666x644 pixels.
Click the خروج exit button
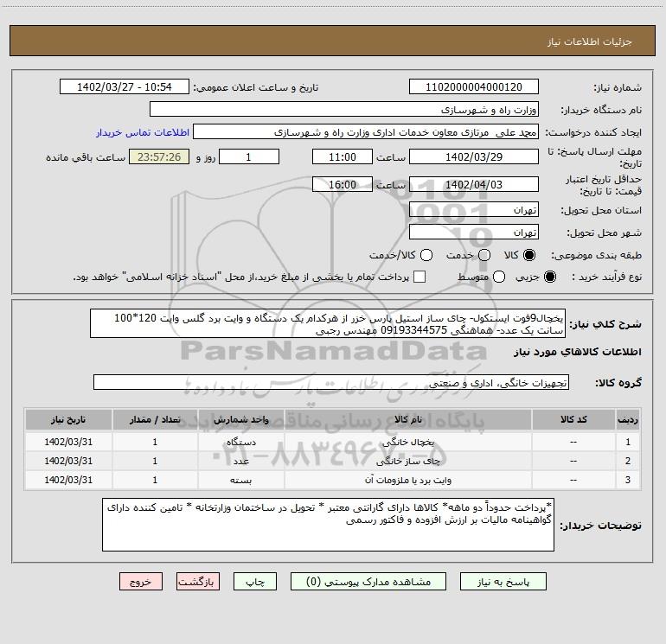(141, 582)
